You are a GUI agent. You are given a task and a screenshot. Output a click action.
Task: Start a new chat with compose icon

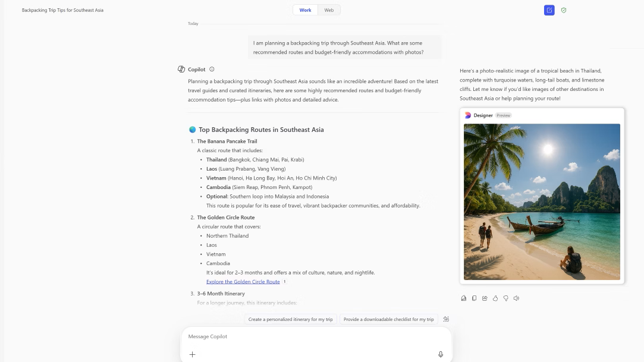[x=549, y=10]
